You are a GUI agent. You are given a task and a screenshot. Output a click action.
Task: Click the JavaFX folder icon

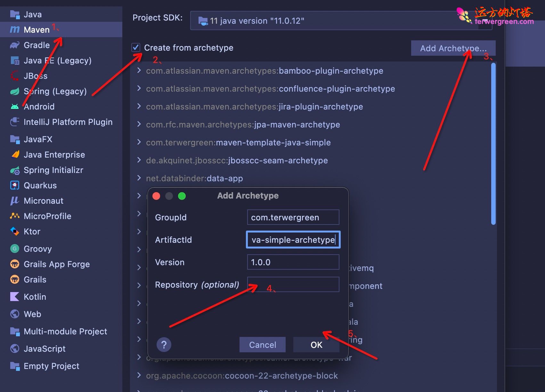coord(15,139)
